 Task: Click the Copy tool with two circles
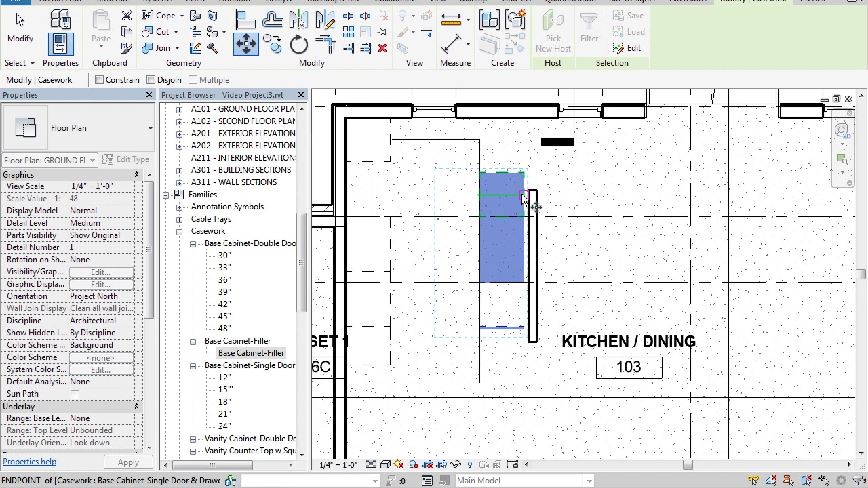tap(273, 44)
